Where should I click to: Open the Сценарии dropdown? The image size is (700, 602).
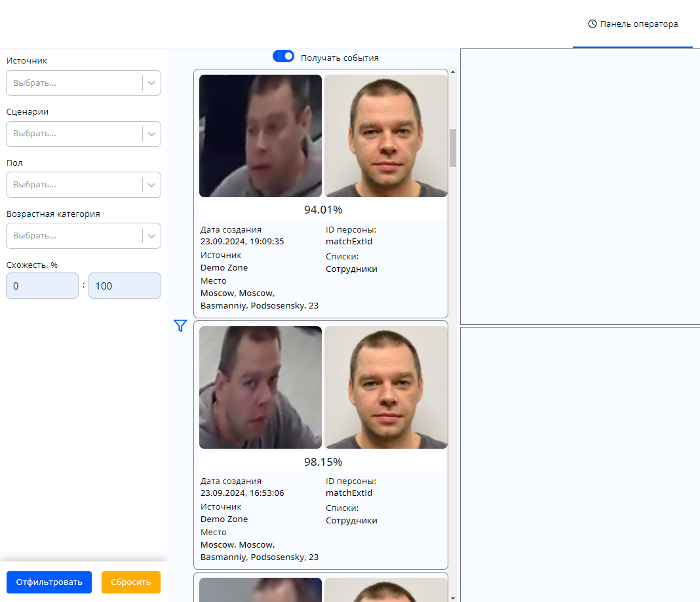click(x=83, y=134)
